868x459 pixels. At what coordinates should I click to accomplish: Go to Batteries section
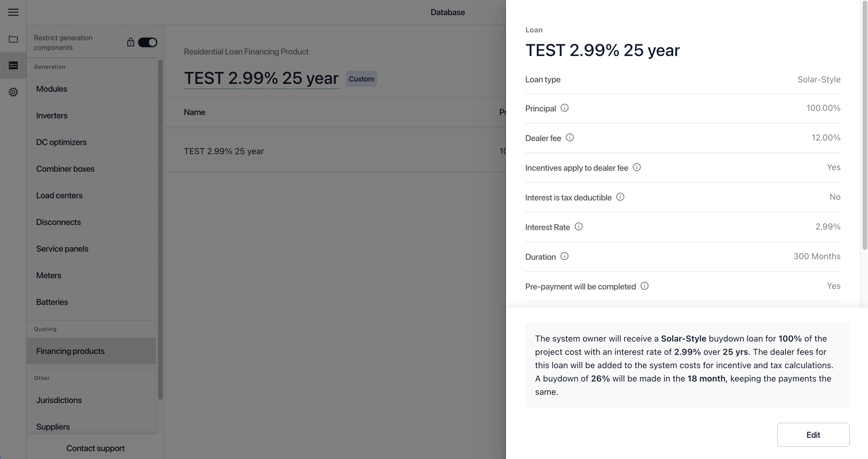pyautogui.click(x=52, y=302)
